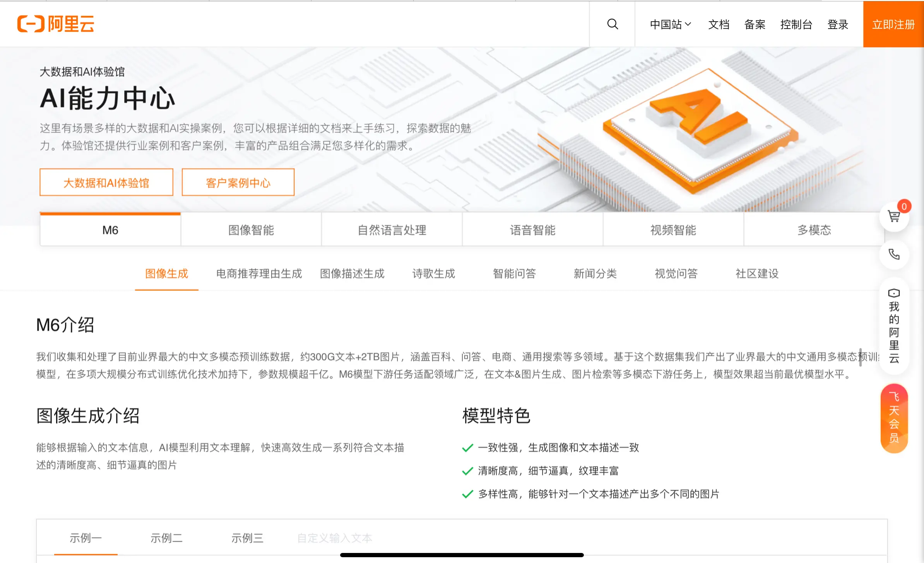Screen dimensions: 924x563
Task: Open the 语音智能 tab
Action: pos(533,230)
